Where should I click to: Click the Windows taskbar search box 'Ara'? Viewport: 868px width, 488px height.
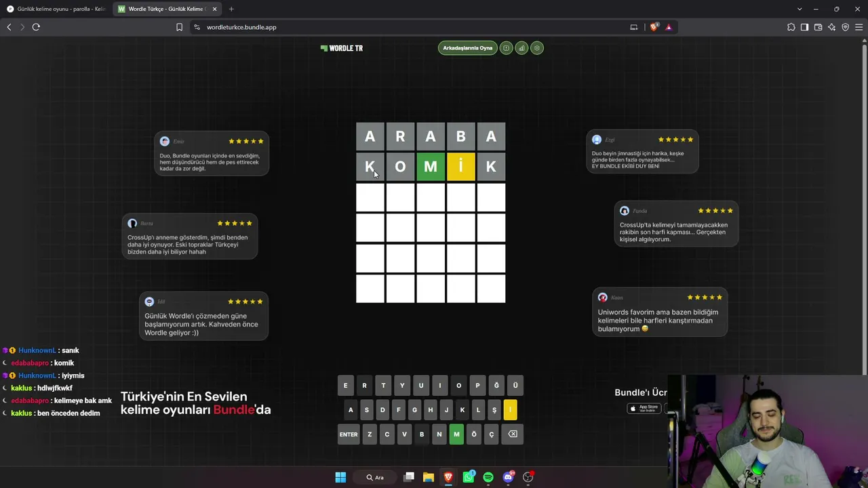(375, 477)
